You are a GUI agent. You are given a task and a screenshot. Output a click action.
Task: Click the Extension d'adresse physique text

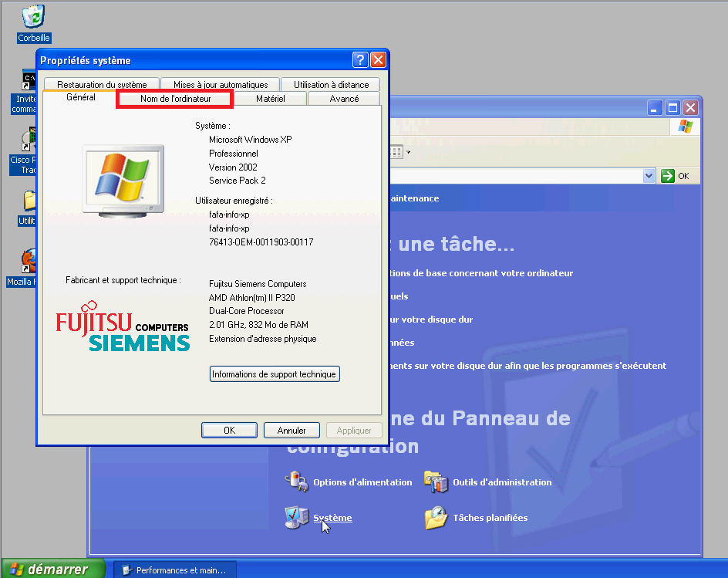(263, 339)
